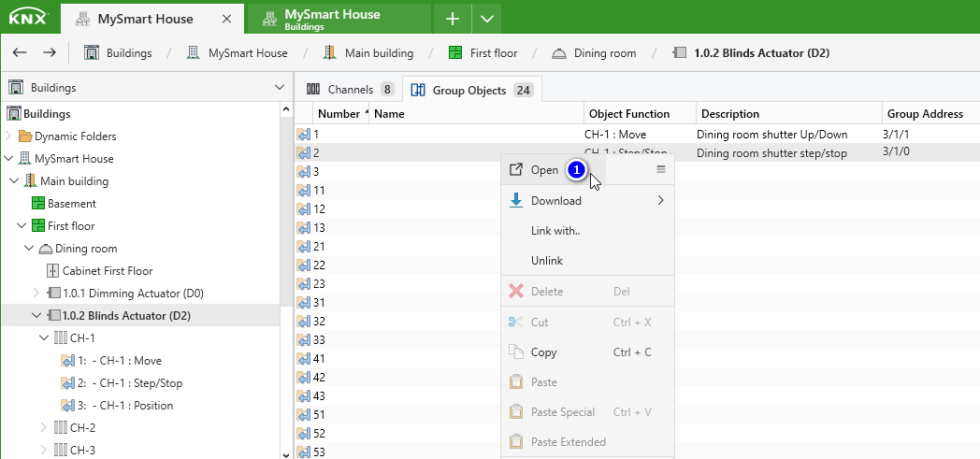
Task: Open the Download submenu
Action: click(587, 200)
